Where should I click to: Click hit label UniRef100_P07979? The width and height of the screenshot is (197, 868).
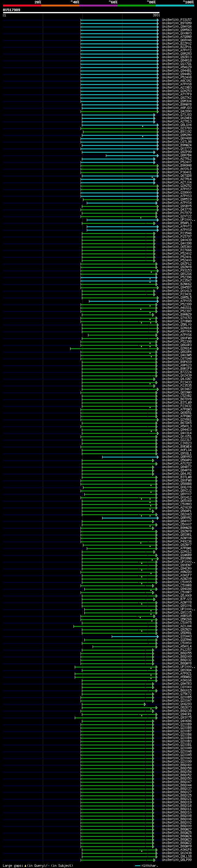point(176,213)
